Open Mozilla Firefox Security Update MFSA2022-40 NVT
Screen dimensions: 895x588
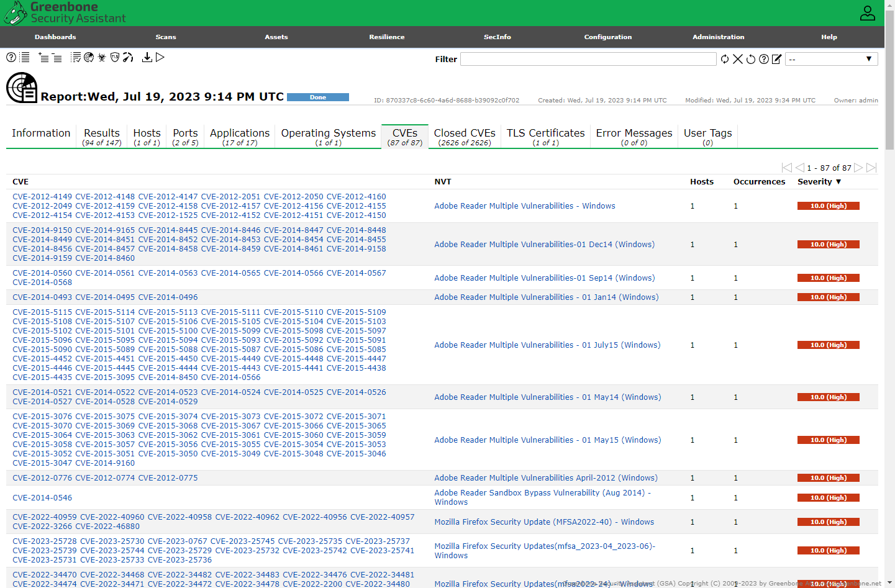544,522
